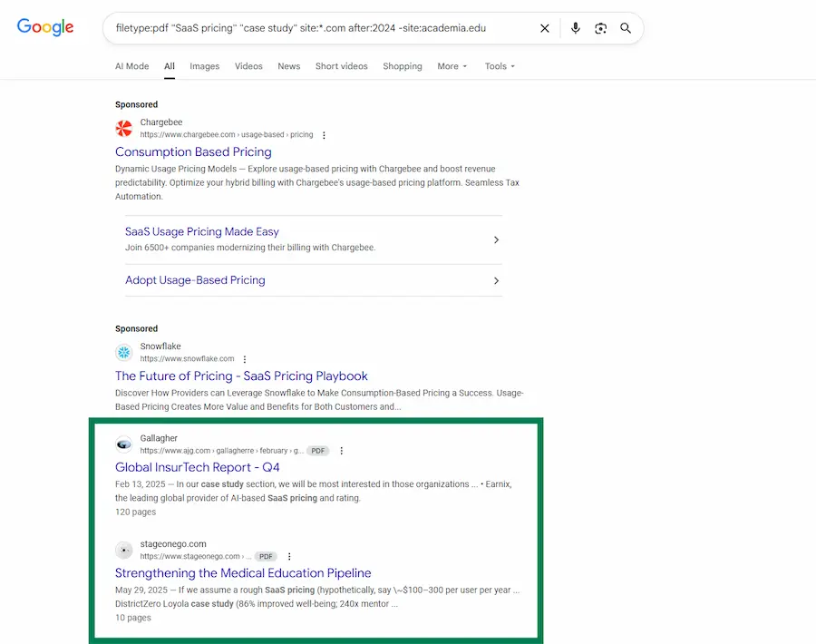Open Strengthening the Medical Education Pipeline link

tap(242, 573)
